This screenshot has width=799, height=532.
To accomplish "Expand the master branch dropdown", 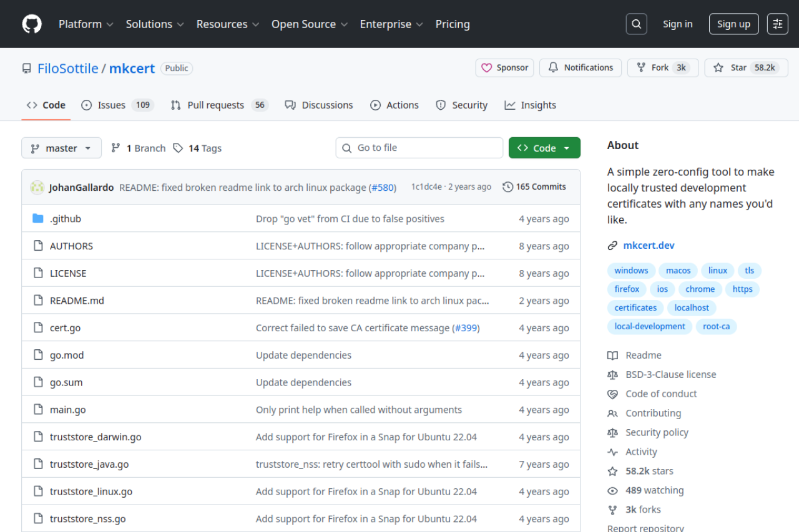I will point(61,148).
